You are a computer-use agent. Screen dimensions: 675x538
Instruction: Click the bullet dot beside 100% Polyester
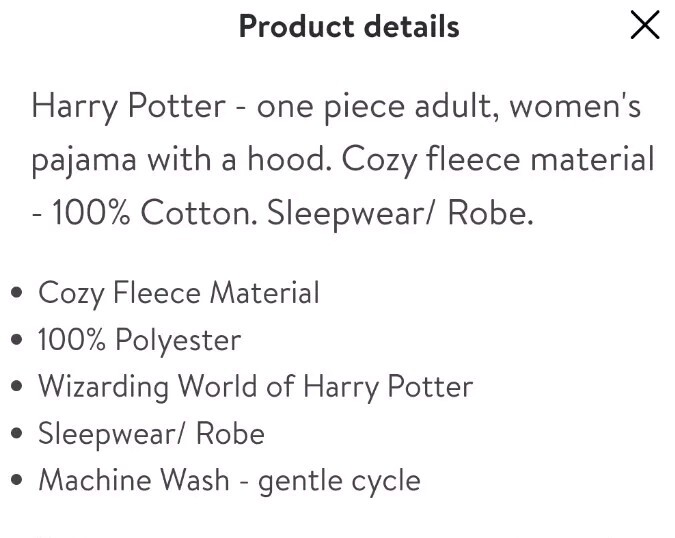(x=16, y=340)
